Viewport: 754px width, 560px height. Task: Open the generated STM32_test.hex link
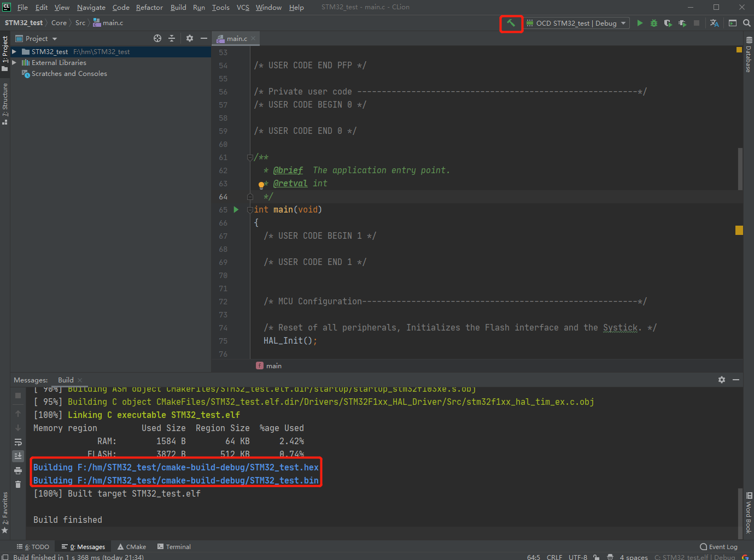[x=175, y=467]
